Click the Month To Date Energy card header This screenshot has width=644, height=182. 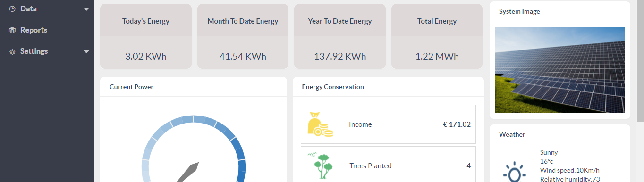243,21
